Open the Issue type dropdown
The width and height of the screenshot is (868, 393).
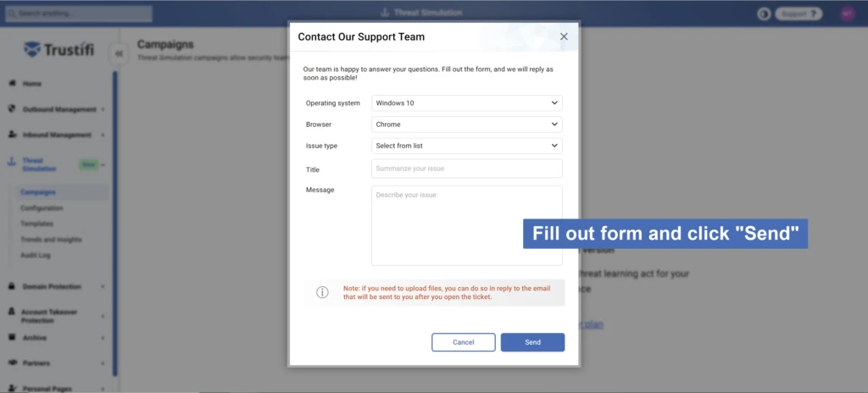467,146
